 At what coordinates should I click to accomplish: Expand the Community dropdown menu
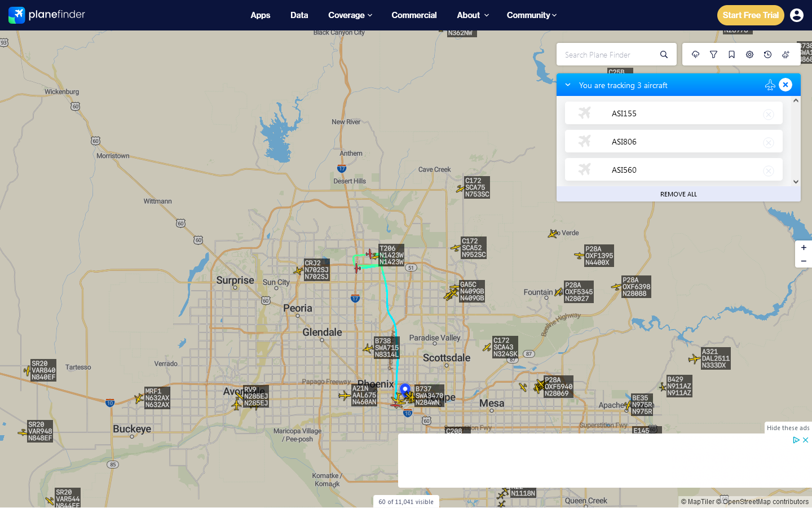(x=532, y=15)
